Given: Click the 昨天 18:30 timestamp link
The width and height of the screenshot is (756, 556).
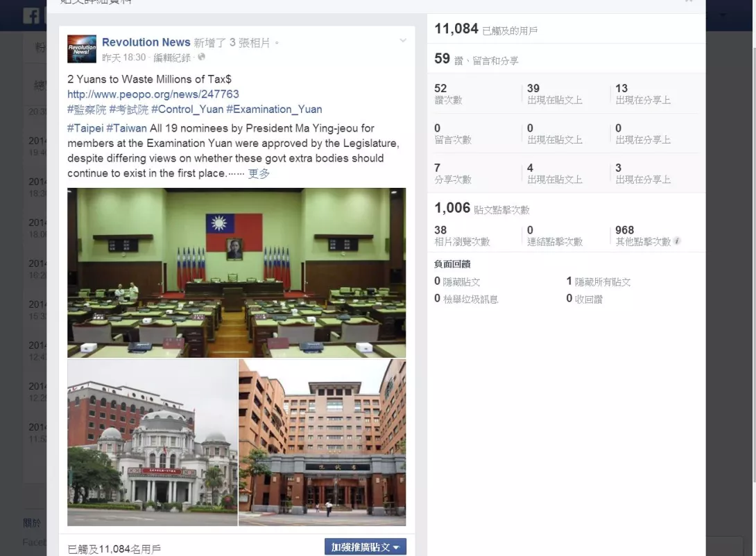Looking at the screenshot, I should (x=124, y=58).
